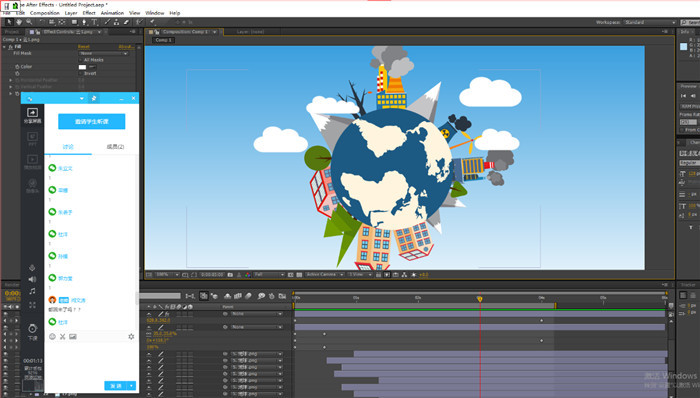Click the blue invite students button
The width and height of the screenshot is (700, 398).
92,121
